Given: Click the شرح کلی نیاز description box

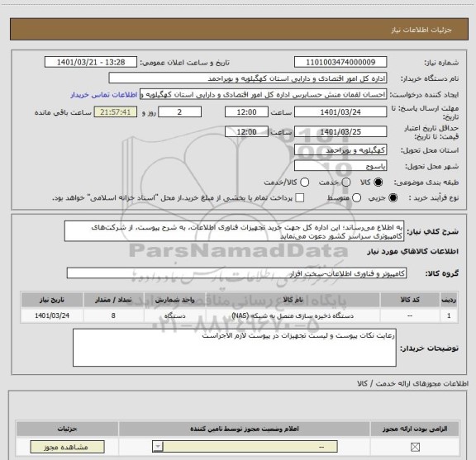Looking at the screenshot, I should [235, 231].
